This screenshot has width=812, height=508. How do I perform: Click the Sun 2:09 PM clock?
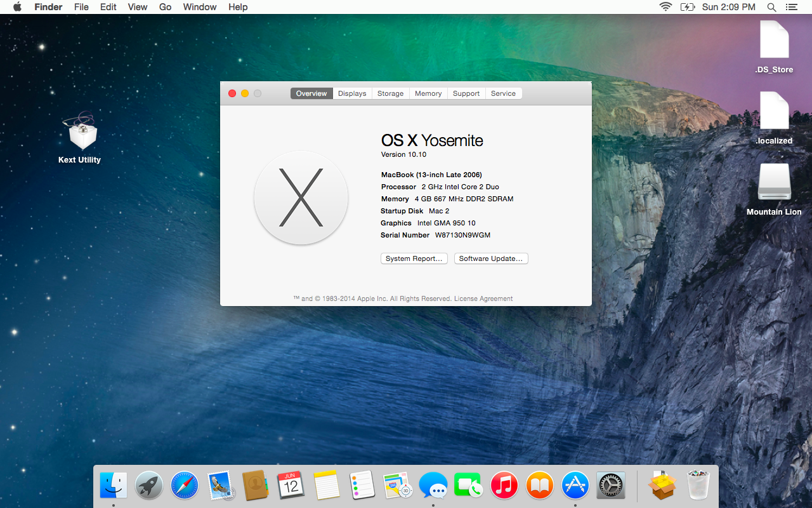pyautogui.click(x=729, y=7)
